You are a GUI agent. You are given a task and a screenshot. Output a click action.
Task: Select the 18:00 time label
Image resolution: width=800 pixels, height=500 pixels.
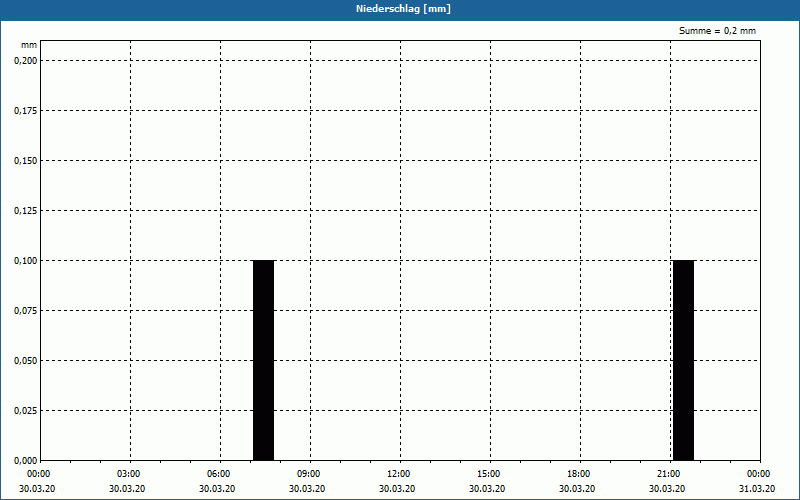coord(579,474)
